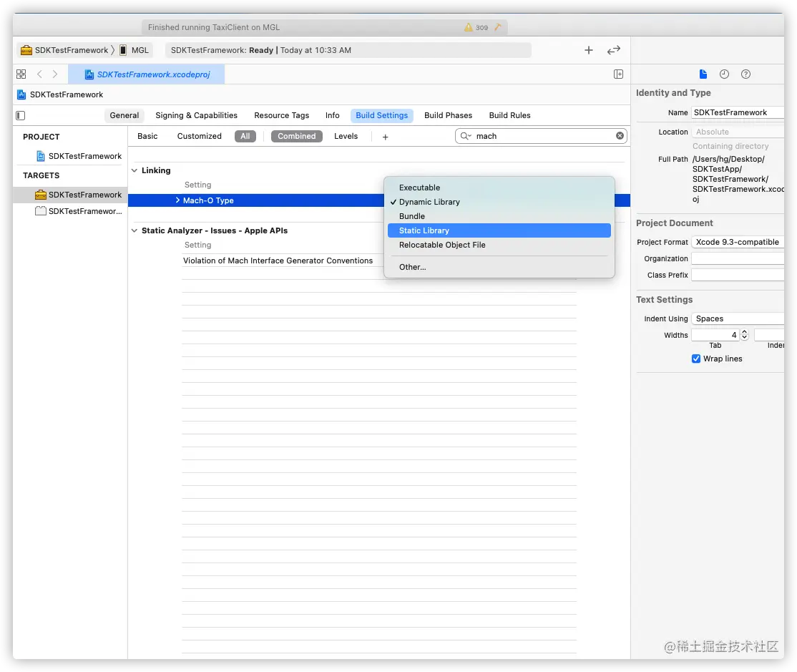
Task: Toggle the Combined view filter
Action: tap(297, 136)
